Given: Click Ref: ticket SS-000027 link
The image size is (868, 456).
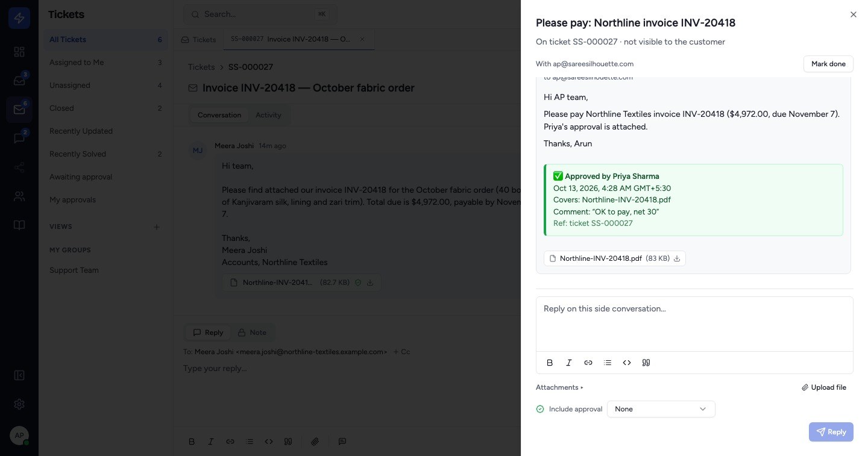Looking at the screenshot, I should [x=593, y=223].
